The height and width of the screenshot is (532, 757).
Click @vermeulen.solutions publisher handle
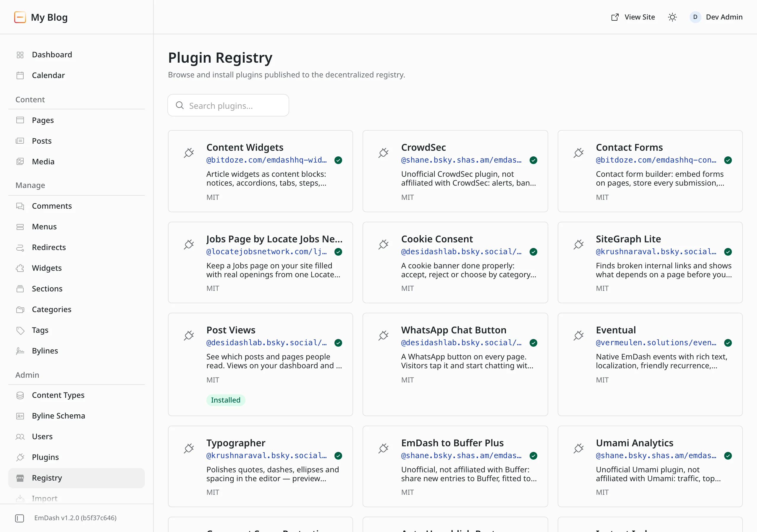coord(656,343)
